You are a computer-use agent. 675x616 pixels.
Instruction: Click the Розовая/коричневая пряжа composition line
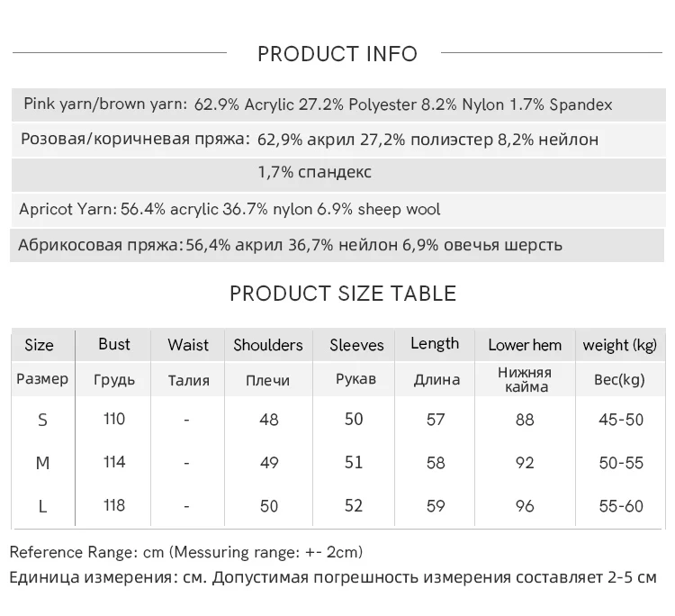309,140
